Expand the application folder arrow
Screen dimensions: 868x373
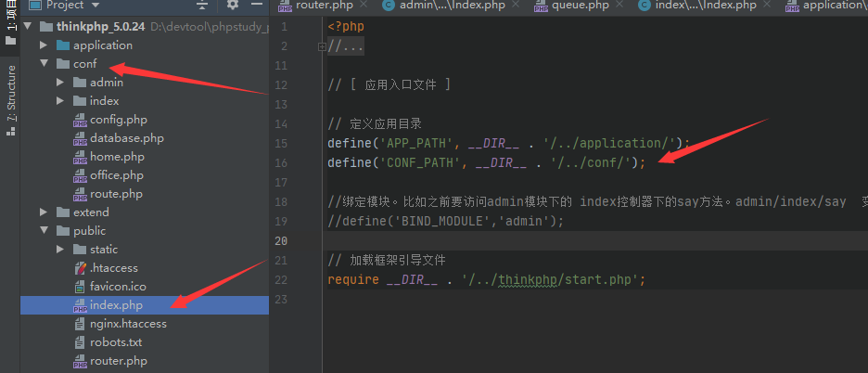[x=44, y=45]
